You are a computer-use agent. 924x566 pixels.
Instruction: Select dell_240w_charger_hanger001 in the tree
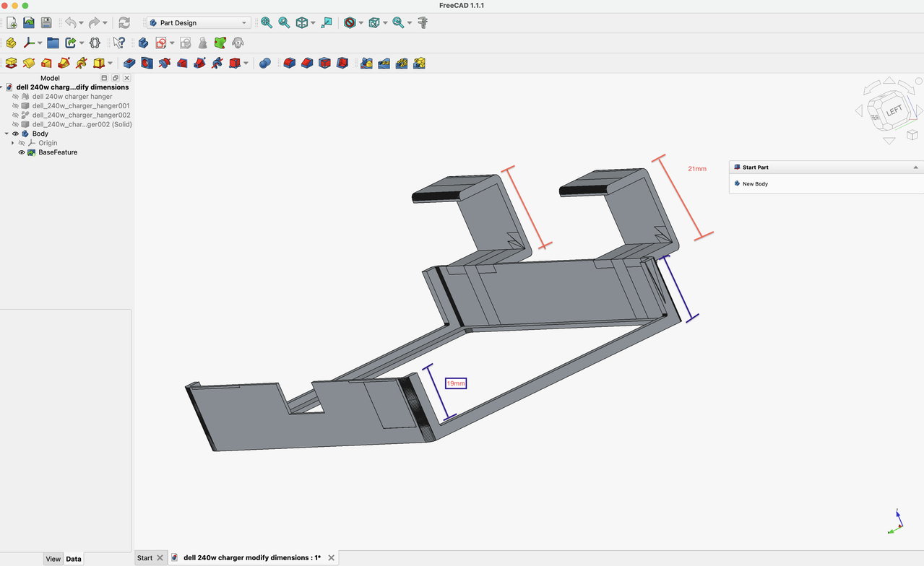point(81,106)
